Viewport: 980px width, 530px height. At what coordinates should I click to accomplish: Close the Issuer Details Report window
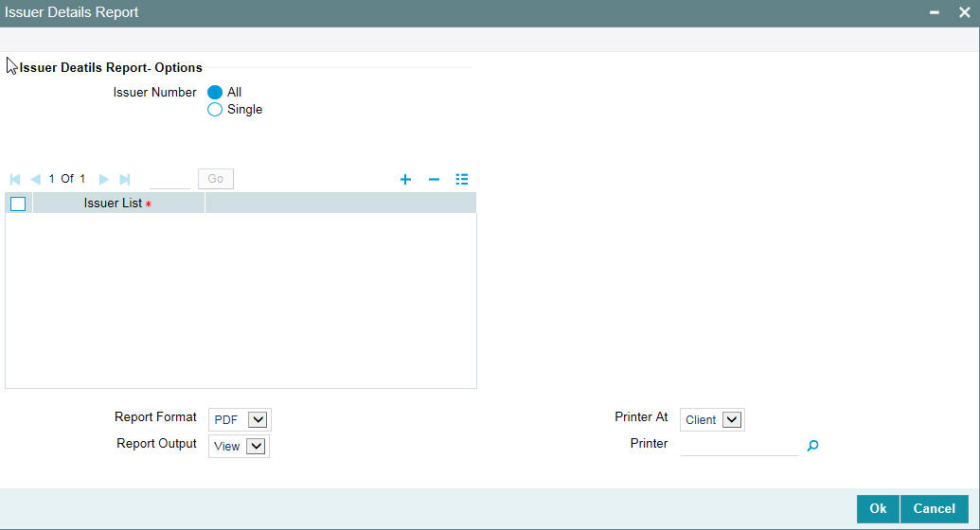coord(964,12)
